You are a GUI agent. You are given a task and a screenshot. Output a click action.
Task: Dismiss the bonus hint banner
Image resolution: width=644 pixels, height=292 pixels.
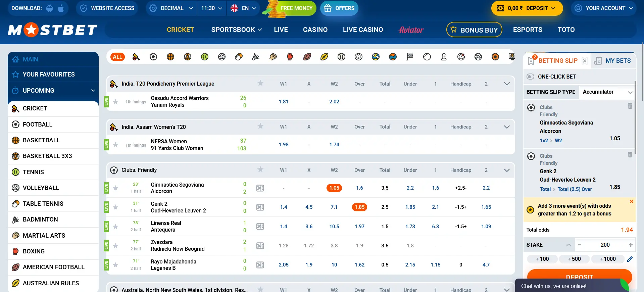pyautogui.click(x=632, y=201)
